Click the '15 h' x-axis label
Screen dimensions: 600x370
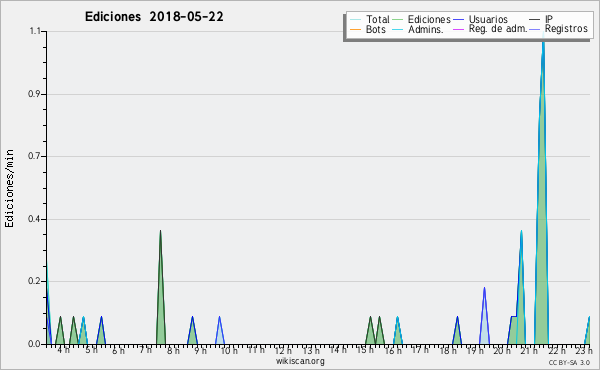(x=365, y=350)
